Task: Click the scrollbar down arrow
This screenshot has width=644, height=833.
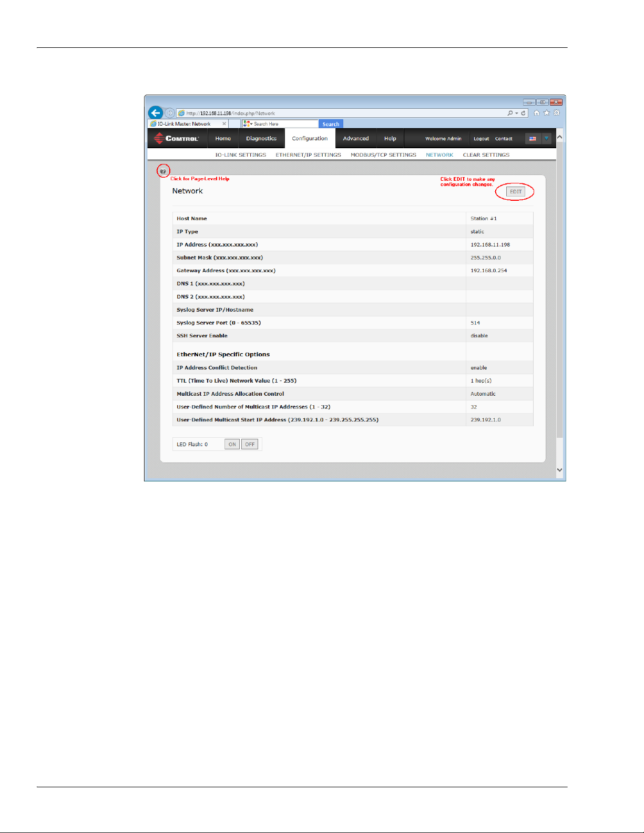Action: click(559, 470)
